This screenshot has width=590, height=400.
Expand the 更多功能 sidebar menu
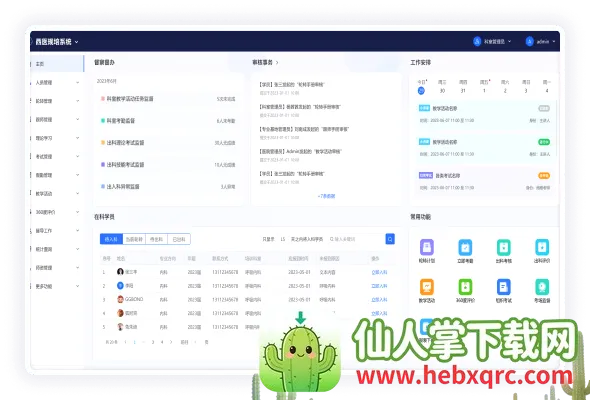click(x=57, y=286)
